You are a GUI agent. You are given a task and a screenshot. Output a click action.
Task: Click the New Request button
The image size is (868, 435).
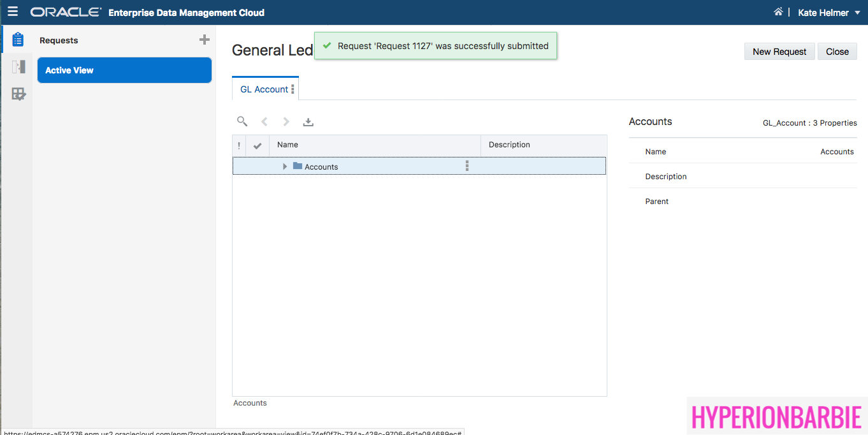779,52
